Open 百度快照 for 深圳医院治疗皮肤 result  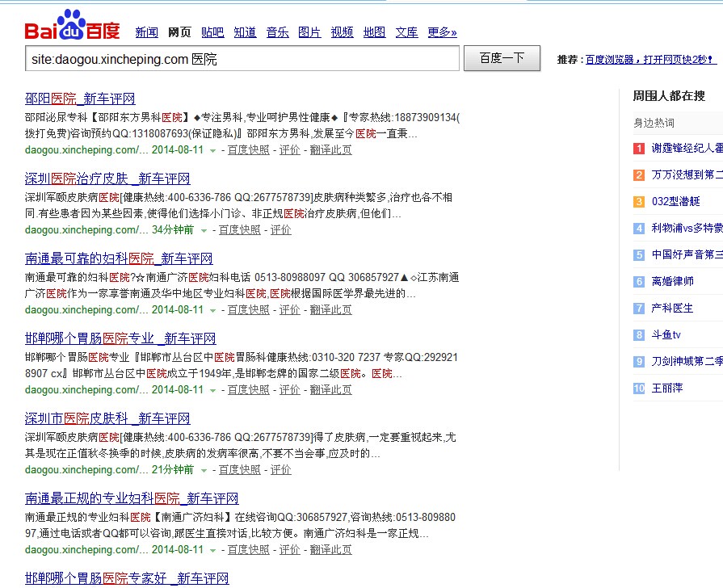pyautogui.click(x=240, y=230)
